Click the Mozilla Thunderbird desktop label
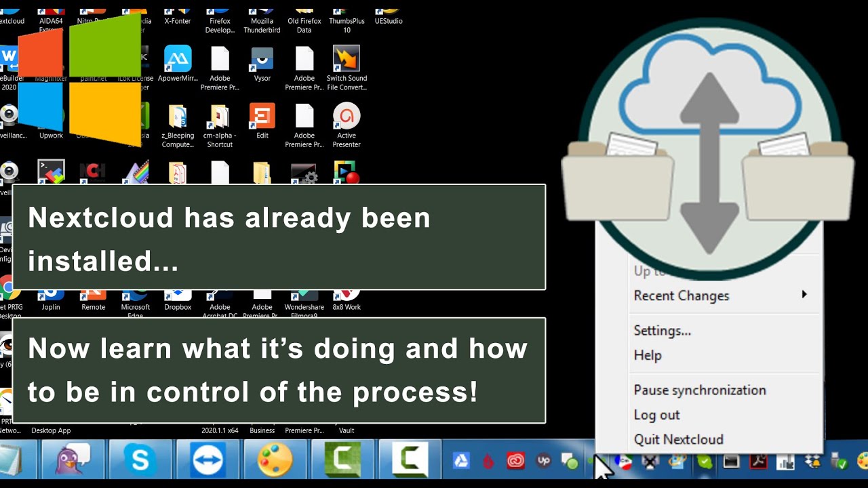This screenshot has width=868, height=488. [262, 26]
